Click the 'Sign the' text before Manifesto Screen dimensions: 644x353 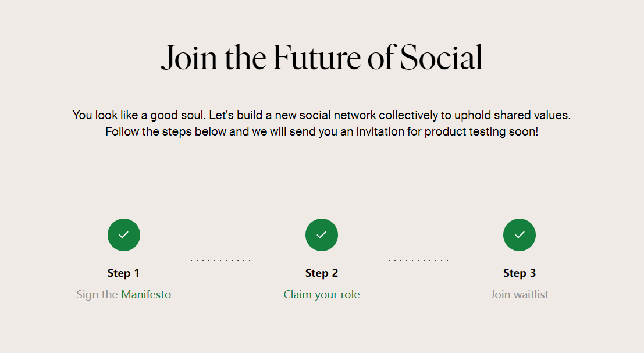coord(97,295)
